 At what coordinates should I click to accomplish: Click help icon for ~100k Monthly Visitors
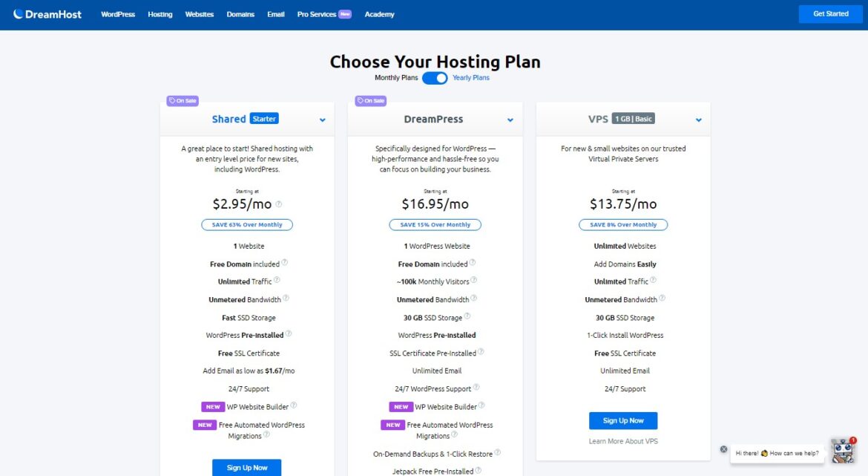[474, 280]
